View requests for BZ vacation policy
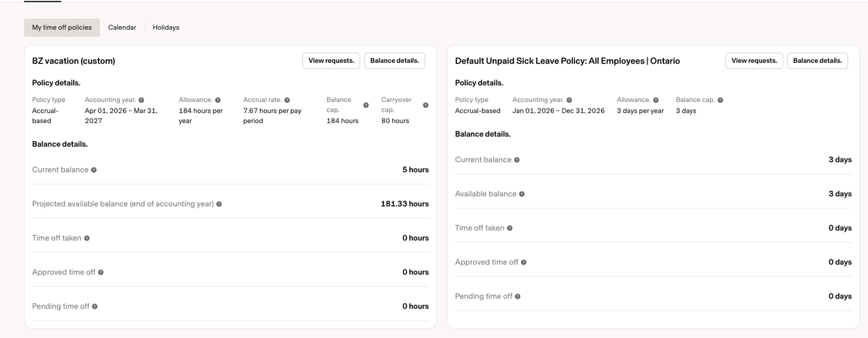Screen dimensions: 868x338 [x=331, y=61]
